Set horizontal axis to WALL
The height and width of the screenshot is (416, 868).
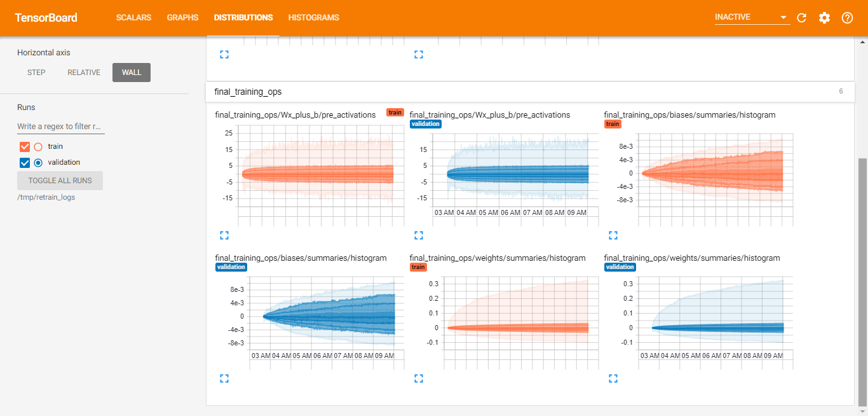pos(132,73)
